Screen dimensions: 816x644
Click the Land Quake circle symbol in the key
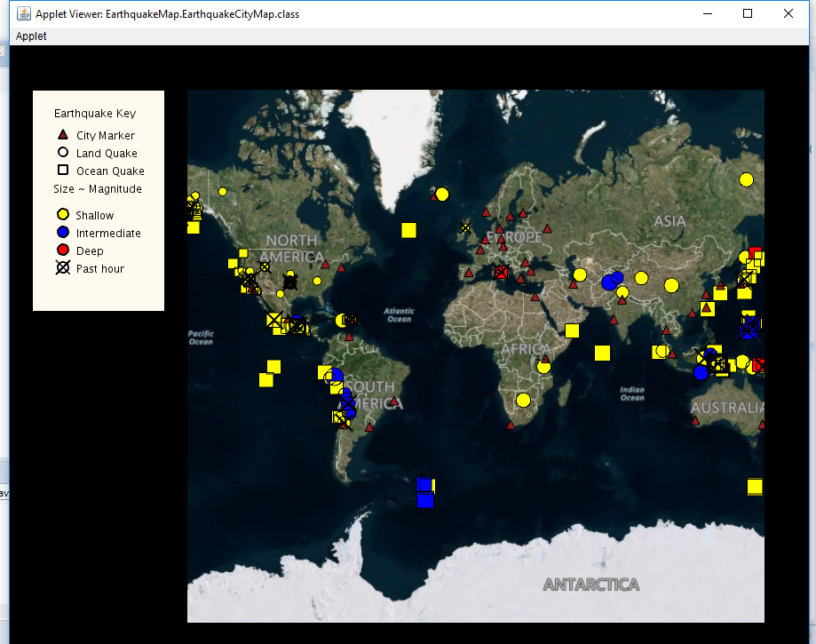pyautogui.click(x=61, y=152)
